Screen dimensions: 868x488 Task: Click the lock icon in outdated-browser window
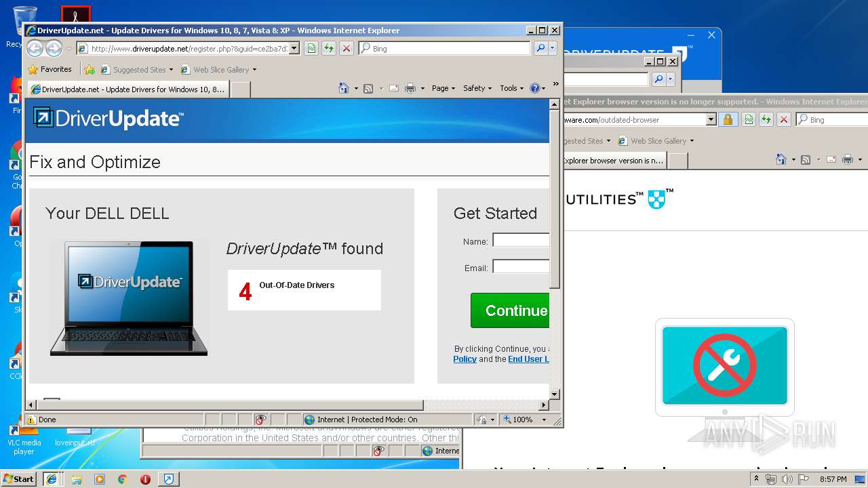coord(727,119)
